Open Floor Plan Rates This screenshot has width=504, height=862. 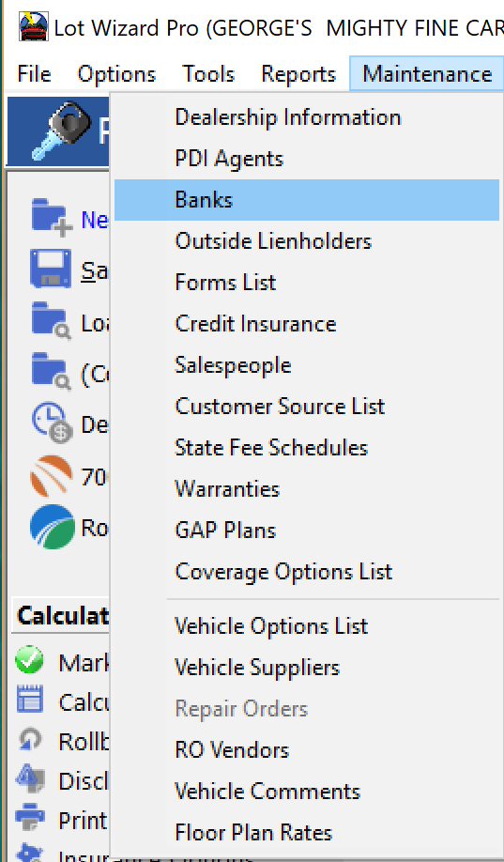[x=307, y=833]
